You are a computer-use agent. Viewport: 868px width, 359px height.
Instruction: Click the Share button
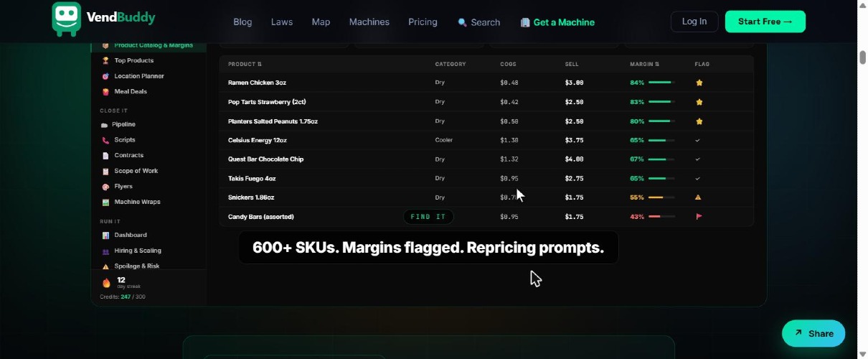[813, 333]
